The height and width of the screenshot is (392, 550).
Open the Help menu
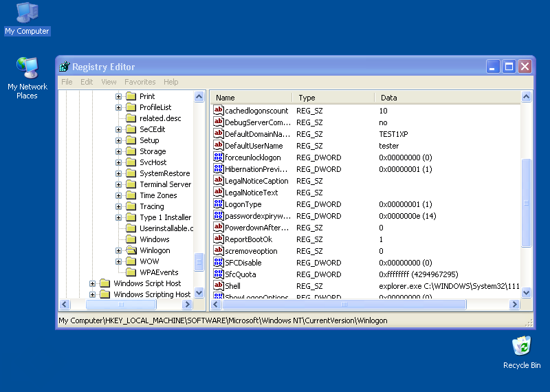point(170,82)
